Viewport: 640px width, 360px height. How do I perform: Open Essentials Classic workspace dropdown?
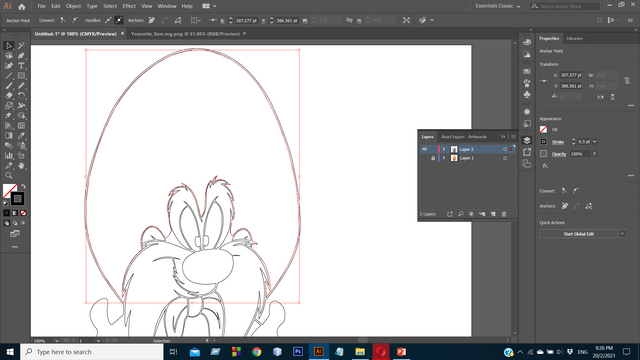(x=498, y=6)
